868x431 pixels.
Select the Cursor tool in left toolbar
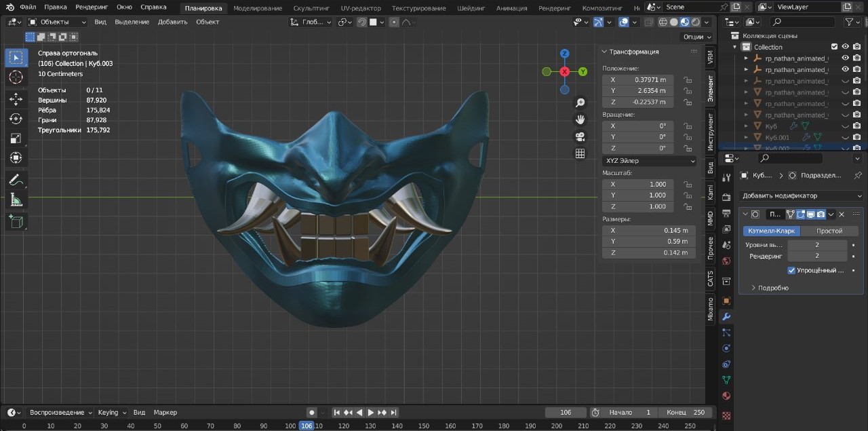[16, 77]
